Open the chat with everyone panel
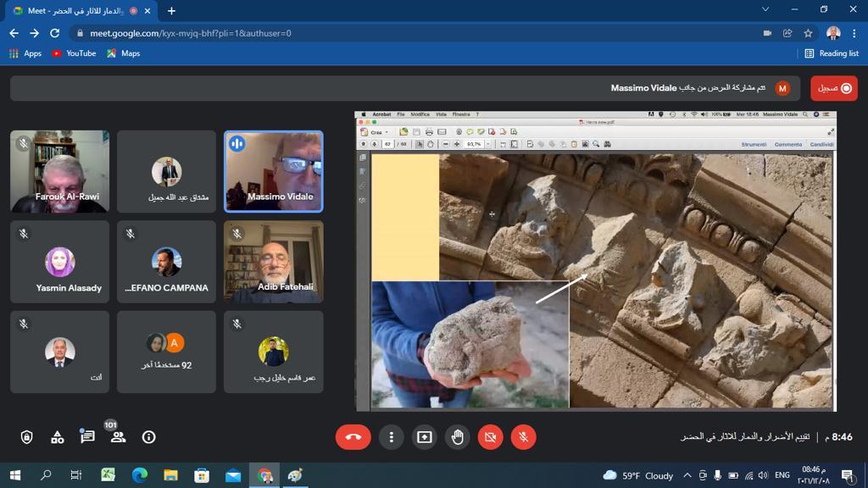Screen dimensions: 868x488 (x=87, y=437)
